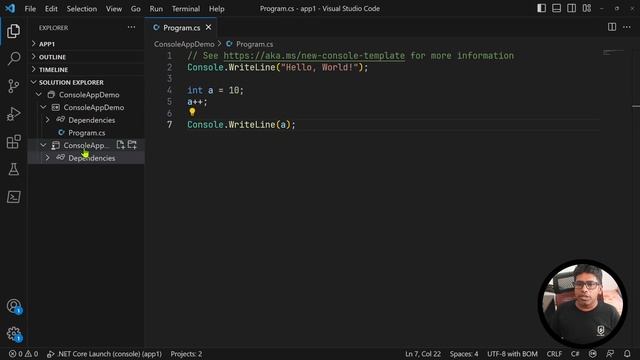This screenshot has height=360, width=640.
Task: Split the editor to the right
Action: tap(612, 27)
